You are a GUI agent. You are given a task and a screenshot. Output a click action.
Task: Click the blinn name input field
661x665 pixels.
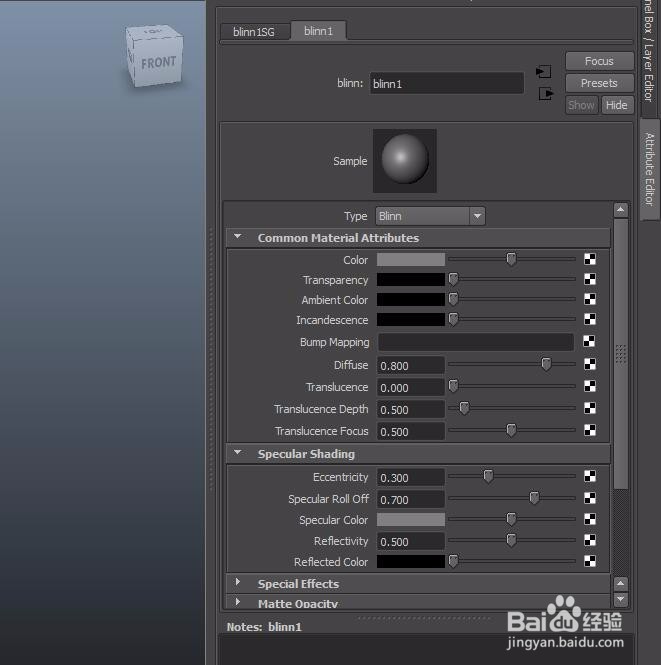click(x=447, y=83)
